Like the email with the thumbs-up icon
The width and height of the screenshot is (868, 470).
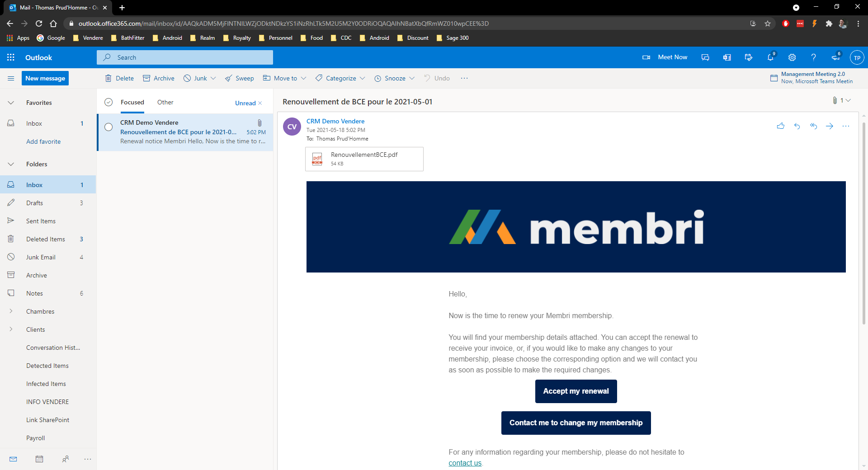pyautogui.click(x=781, y=126)
